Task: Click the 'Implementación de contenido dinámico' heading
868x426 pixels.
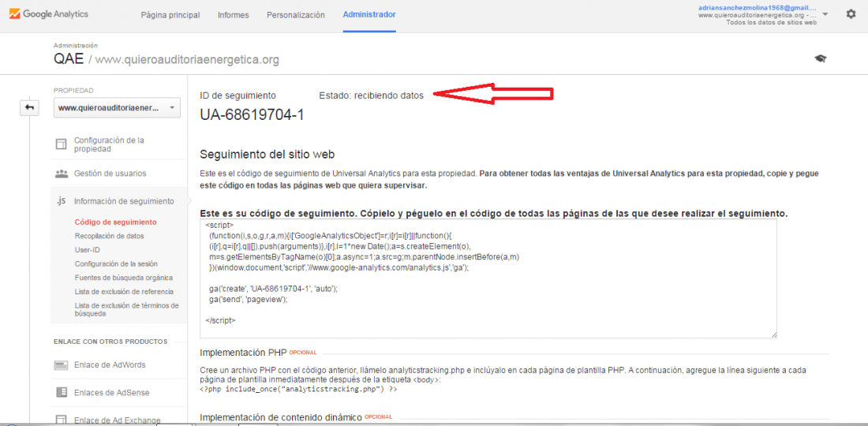Action: click(280, 417)
